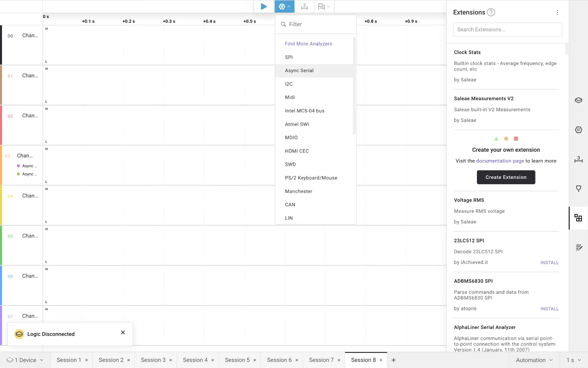Open the documentation page link
The image size is (588, 368).
(x=500, y=161)
